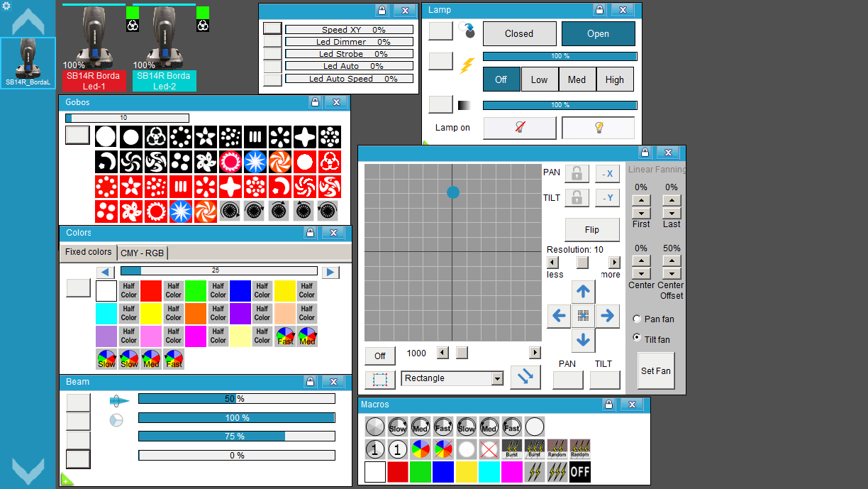The width and height of the screenshot is (868, 489).
Task: Click the lit bulb lamp on icon
Action: [599, 128]
